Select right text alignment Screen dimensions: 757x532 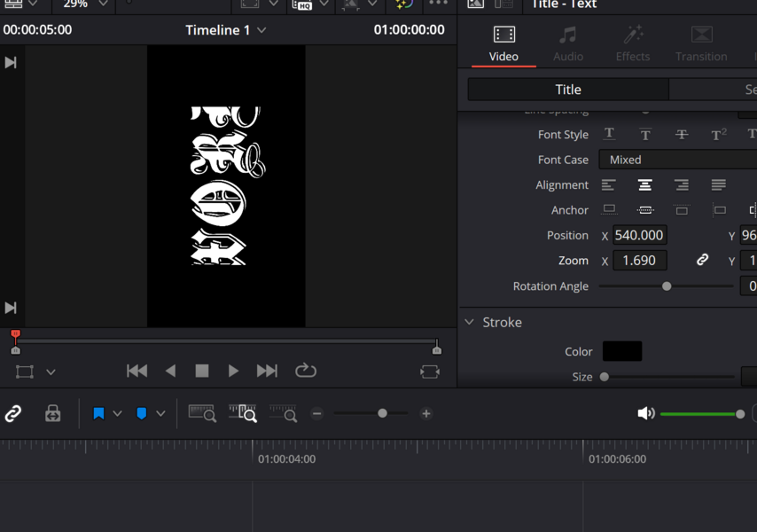coord(682,185)
